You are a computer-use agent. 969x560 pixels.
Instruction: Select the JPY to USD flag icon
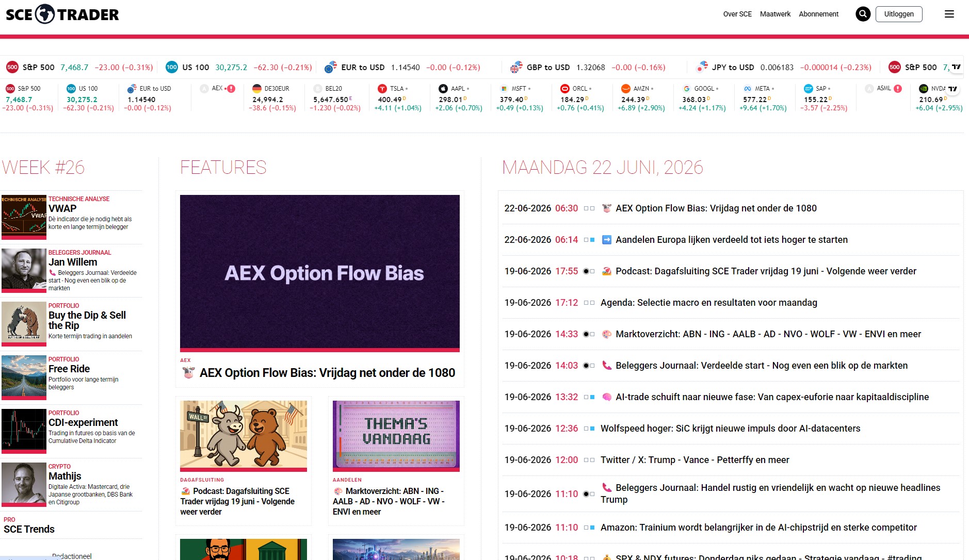tap(702, 67)
